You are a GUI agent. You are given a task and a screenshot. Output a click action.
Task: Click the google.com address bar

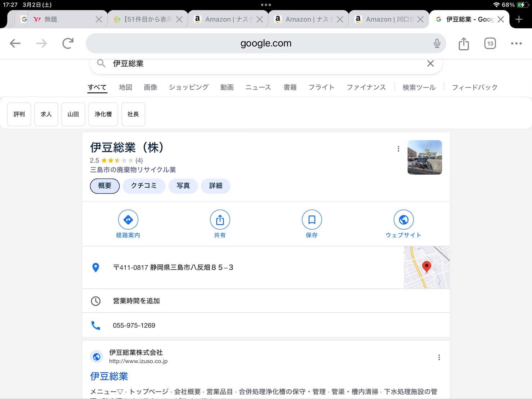[x=266, y=43]
